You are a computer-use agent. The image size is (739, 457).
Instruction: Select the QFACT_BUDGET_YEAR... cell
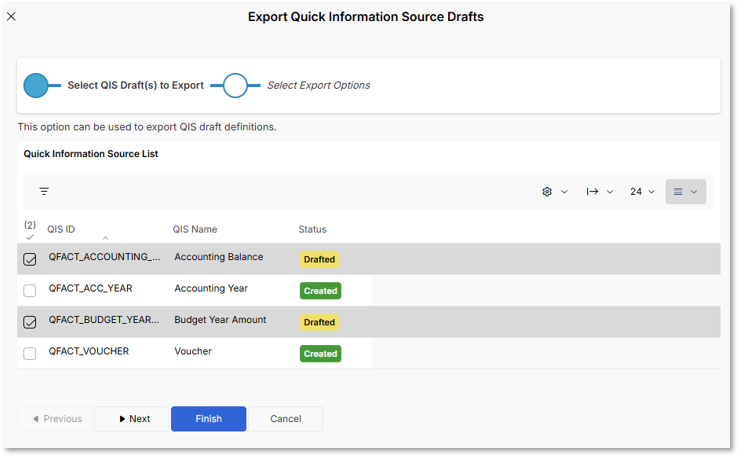click(104, 320)
